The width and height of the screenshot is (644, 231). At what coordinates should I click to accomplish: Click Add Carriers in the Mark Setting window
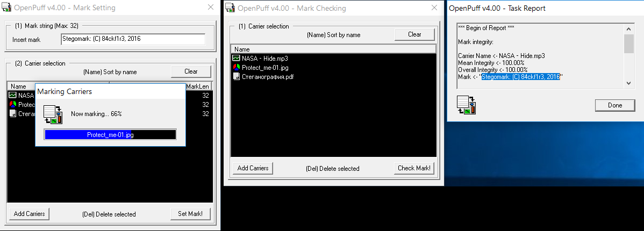point(29,214)
